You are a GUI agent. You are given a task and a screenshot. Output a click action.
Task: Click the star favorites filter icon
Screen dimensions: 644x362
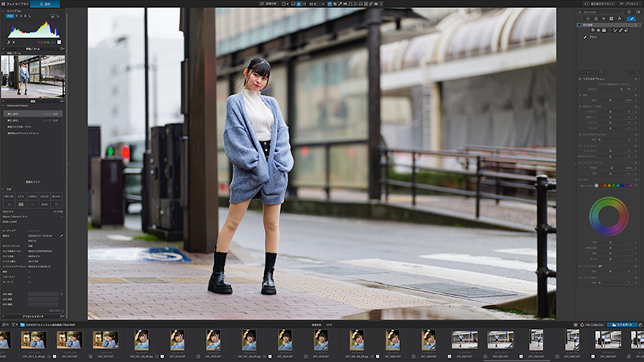[x=630, y=12]
